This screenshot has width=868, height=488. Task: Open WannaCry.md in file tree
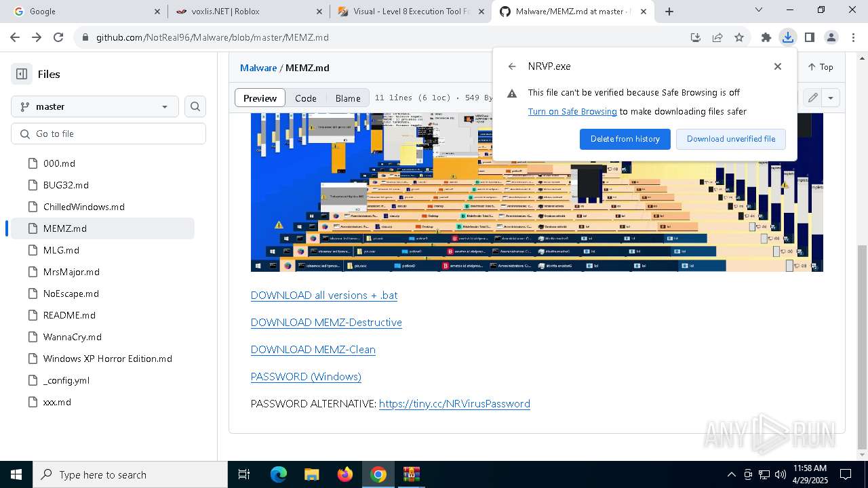[100, 337]
